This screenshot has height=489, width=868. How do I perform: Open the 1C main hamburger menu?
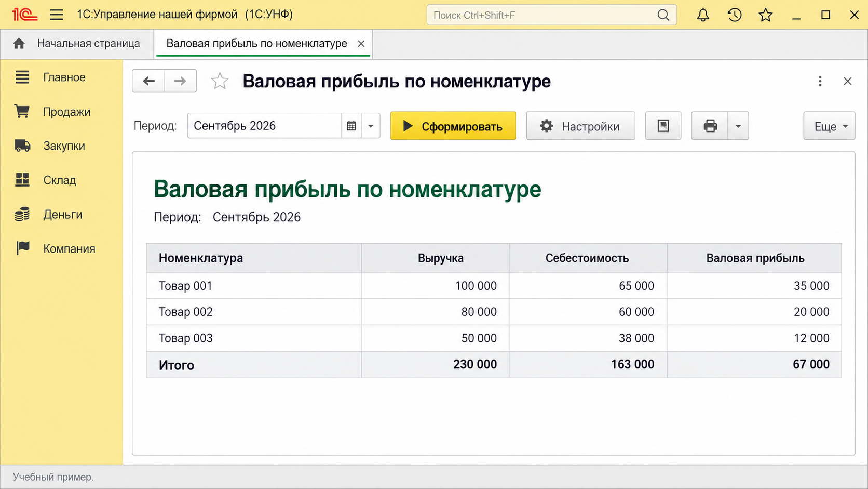coord(57,15)
